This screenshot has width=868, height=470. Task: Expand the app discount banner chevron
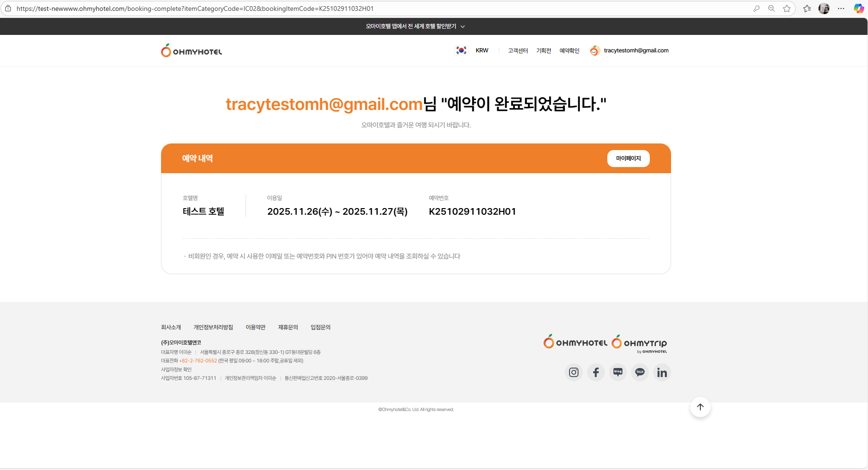463,26
